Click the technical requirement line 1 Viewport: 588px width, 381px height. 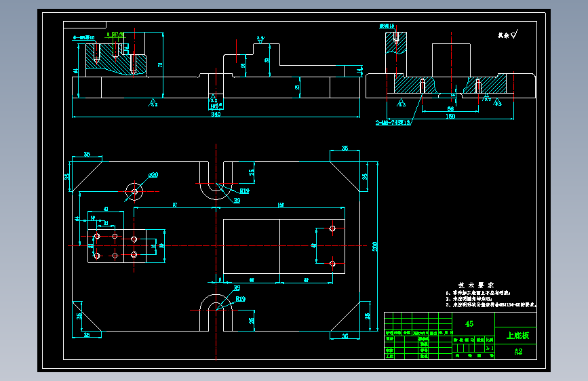coord(477,293)
